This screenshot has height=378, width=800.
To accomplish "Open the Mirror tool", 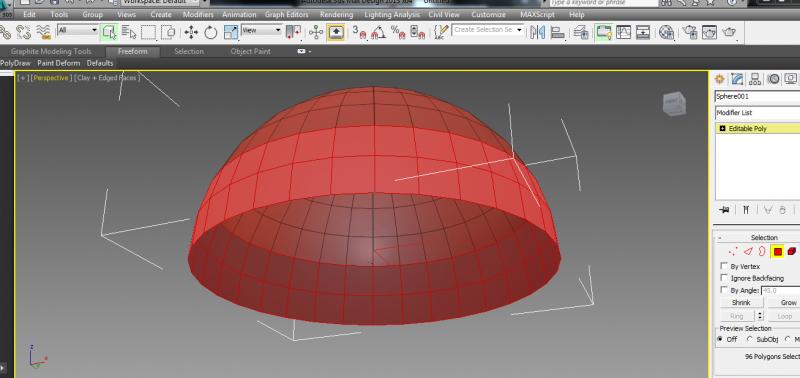I will pos(537,33).
